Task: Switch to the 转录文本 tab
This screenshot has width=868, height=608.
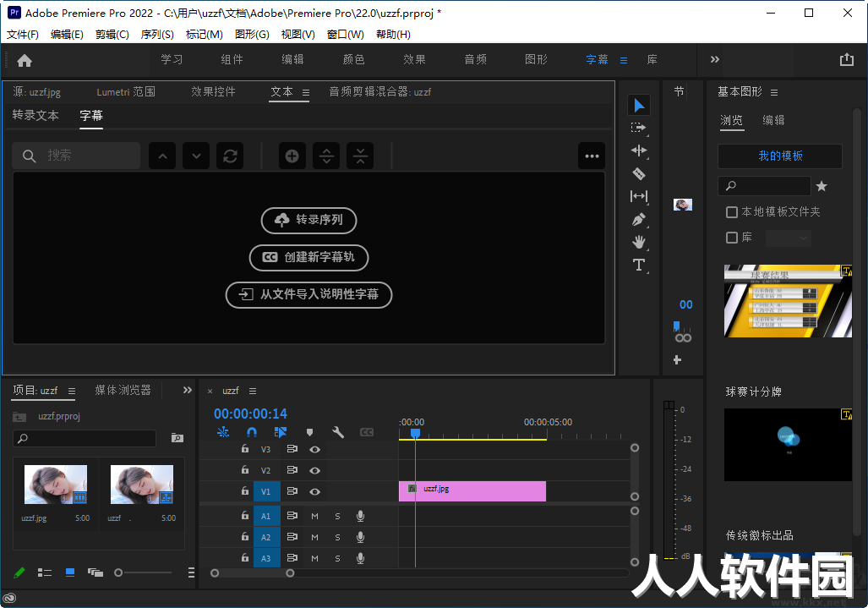Action: (35, 115)
